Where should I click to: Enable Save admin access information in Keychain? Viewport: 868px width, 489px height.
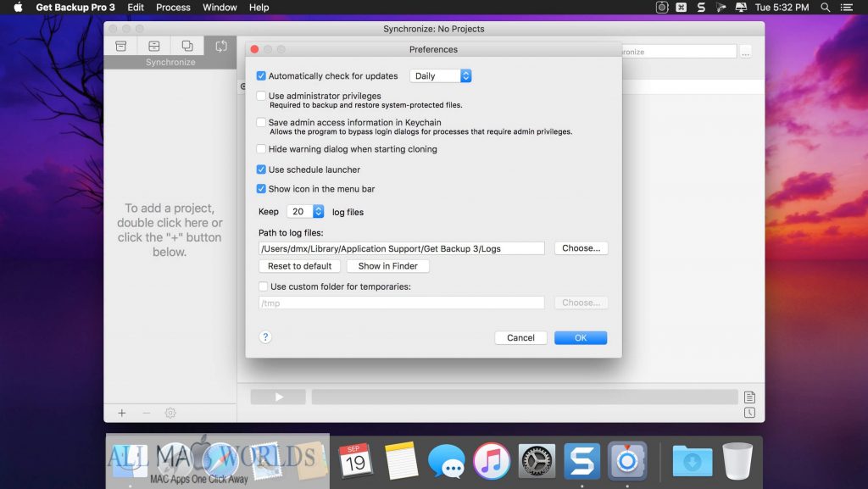tap(261, 122)
